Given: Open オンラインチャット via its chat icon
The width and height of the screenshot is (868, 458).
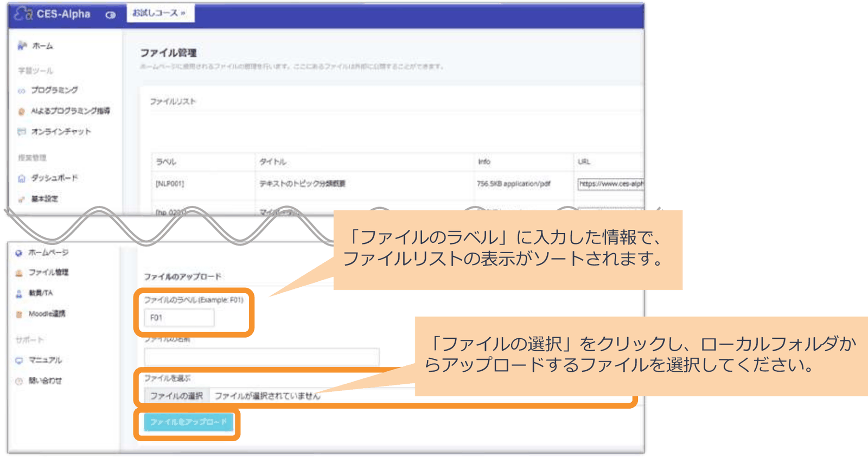Looking at the screenshot, I should pos(22,132).
